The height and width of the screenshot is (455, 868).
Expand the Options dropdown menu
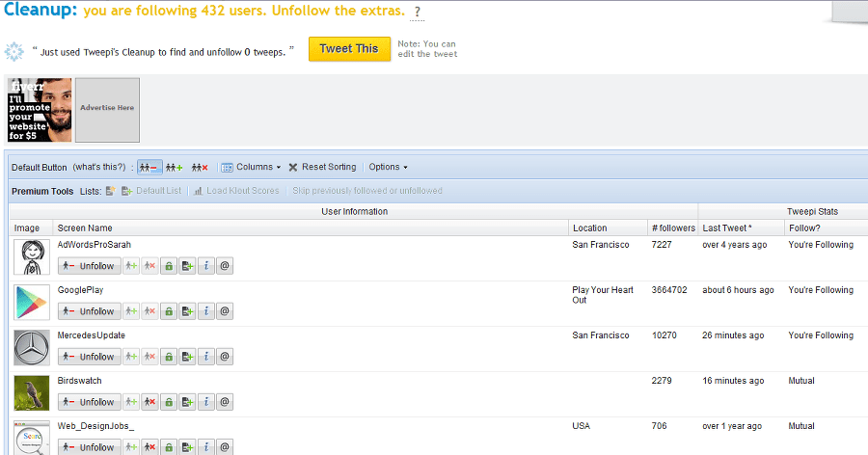388,167
